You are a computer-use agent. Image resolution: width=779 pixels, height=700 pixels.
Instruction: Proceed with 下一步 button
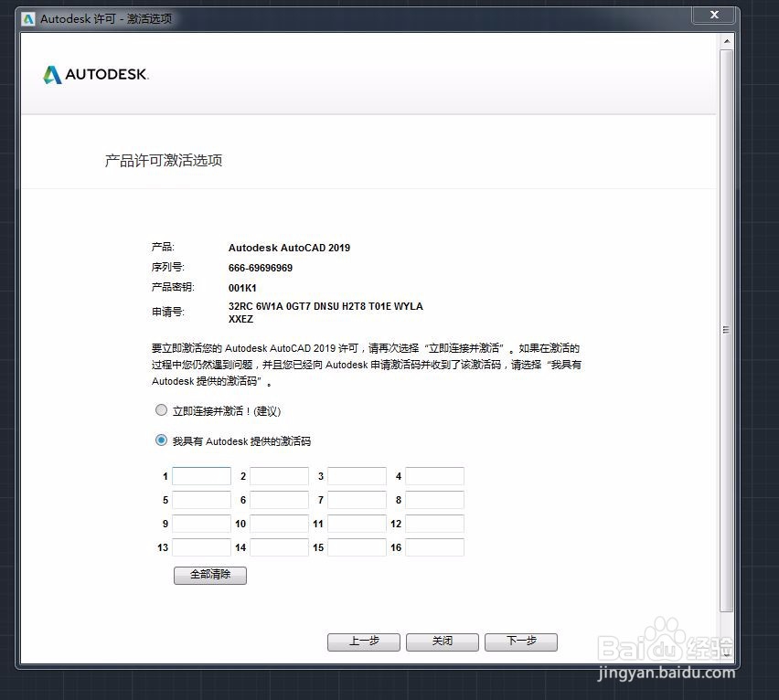[521, 642]
